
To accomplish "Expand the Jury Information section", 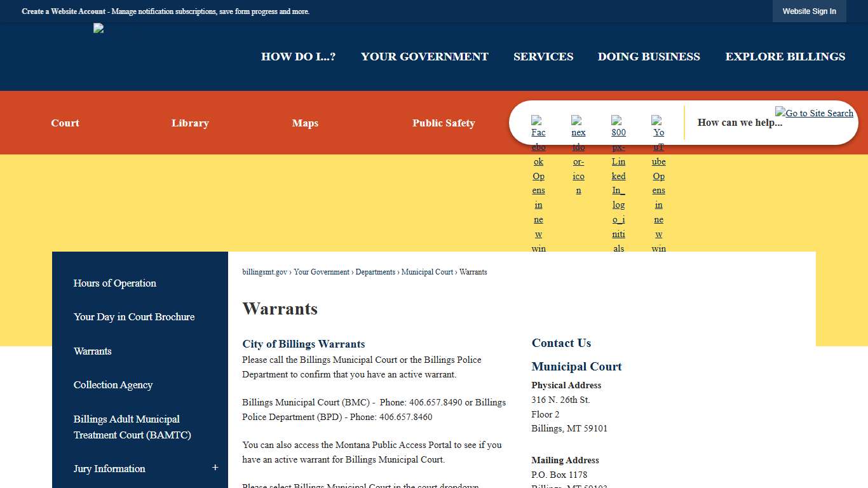I will 215,467.
